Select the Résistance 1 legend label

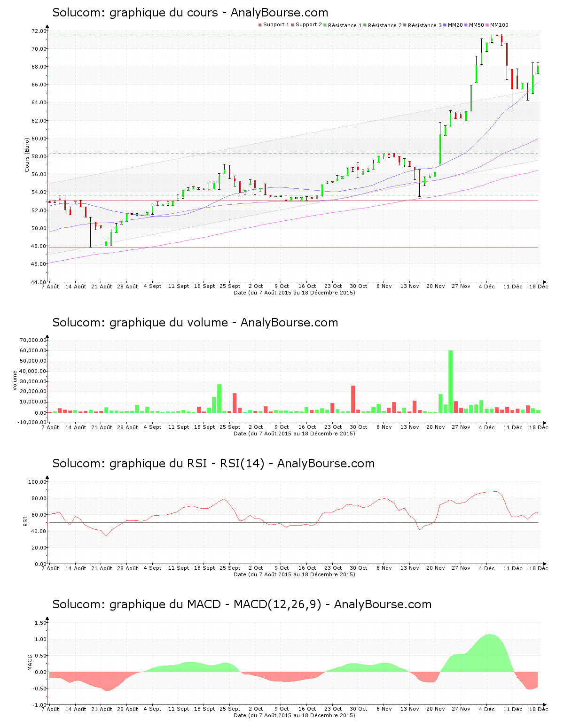pos(345,25)
